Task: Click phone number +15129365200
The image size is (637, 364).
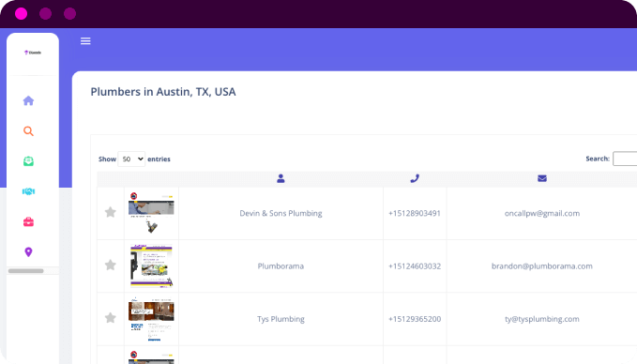Action: tap(415, 319)
